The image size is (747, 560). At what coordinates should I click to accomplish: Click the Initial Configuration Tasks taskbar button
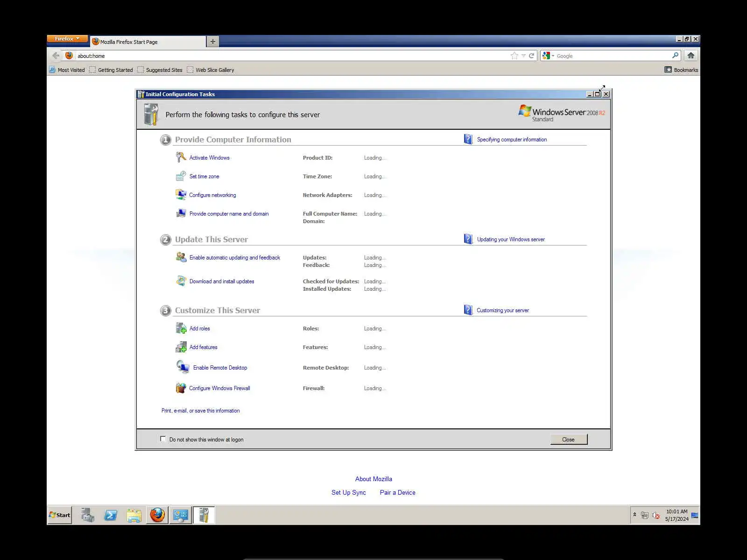pos(204,515)
